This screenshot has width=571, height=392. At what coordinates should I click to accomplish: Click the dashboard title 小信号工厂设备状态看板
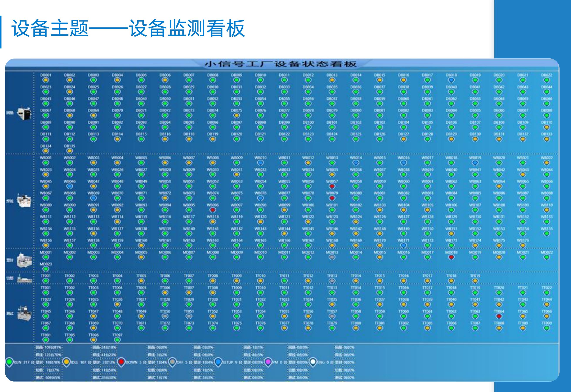point(281,64)
